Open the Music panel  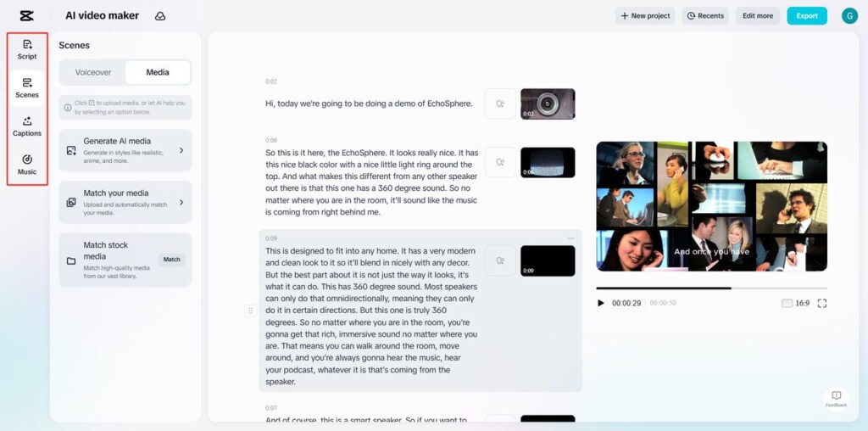(27, 165)
